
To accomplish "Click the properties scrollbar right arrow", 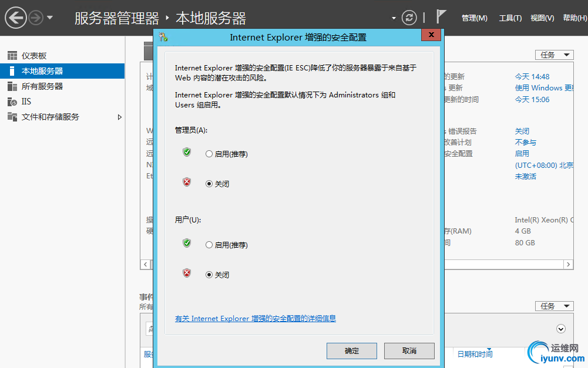I will point(569,265).
